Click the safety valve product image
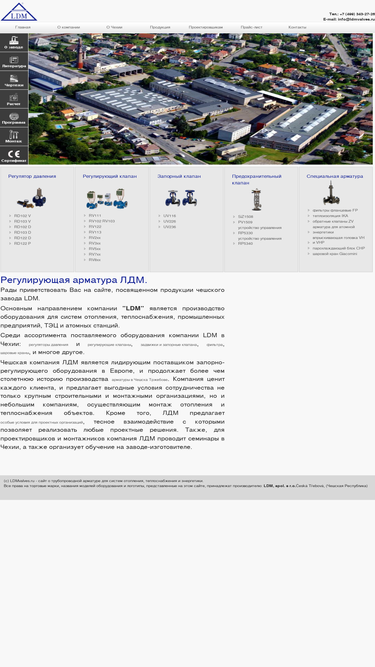Viewport: 375px width, 667px height. pos(256,200)
